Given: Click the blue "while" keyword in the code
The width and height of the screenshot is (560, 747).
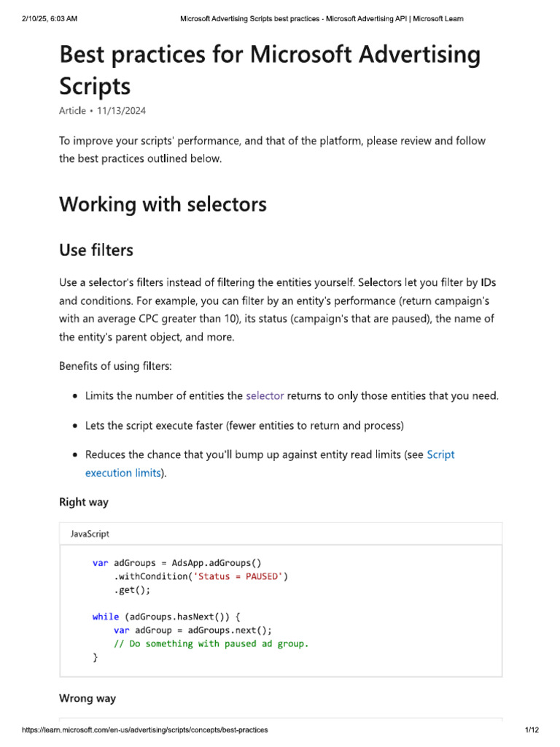Looking at the screenshot, I should [x=106, y=617].
